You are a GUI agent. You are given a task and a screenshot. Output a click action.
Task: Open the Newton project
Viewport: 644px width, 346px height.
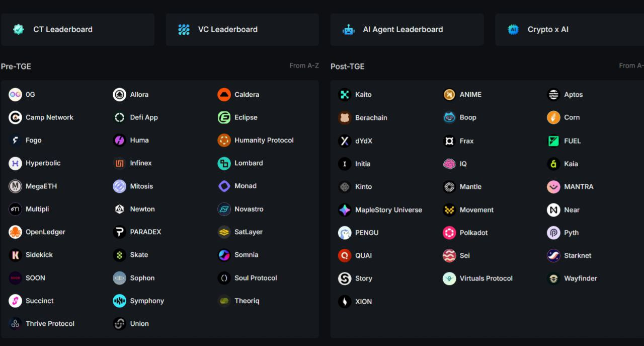[x=134, y=209]
